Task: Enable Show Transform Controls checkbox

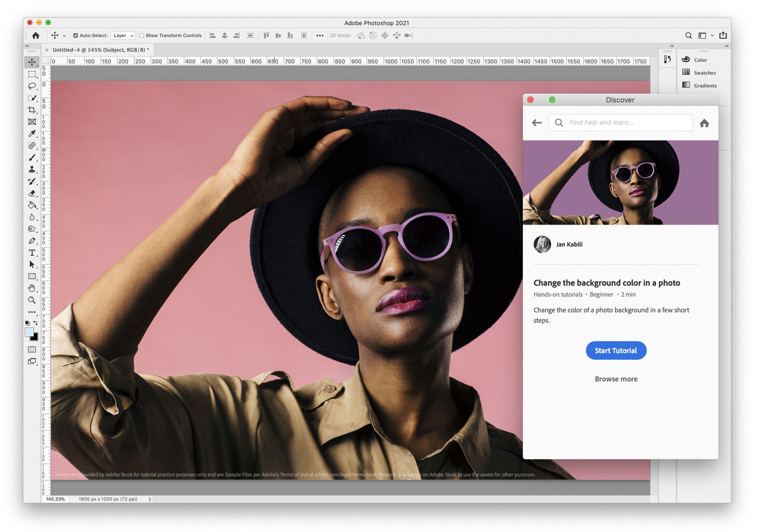Action: 142,35
